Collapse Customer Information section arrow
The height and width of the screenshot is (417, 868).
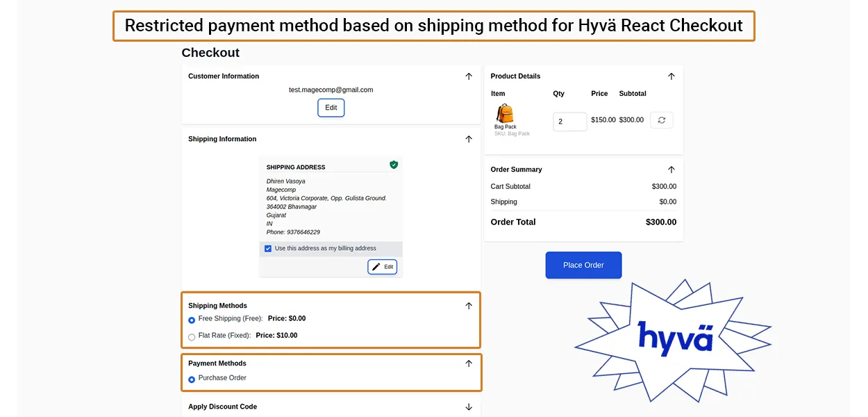pyautogui.click(x=469, y=76)
